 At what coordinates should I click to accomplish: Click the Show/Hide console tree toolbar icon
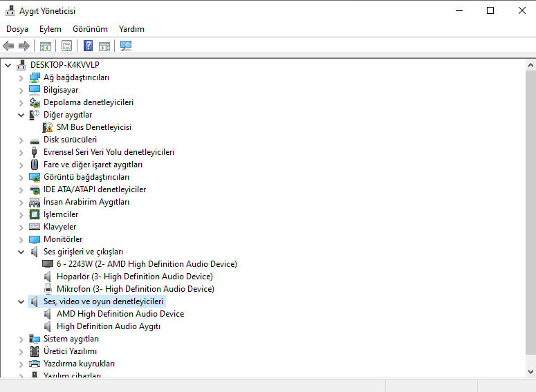46,46
